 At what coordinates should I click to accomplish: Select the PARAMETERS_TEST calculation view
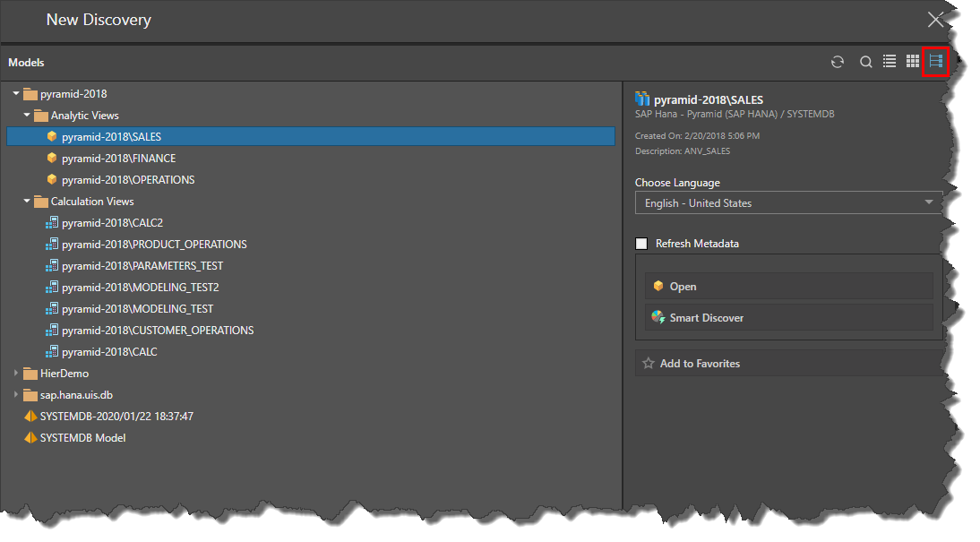142,266
